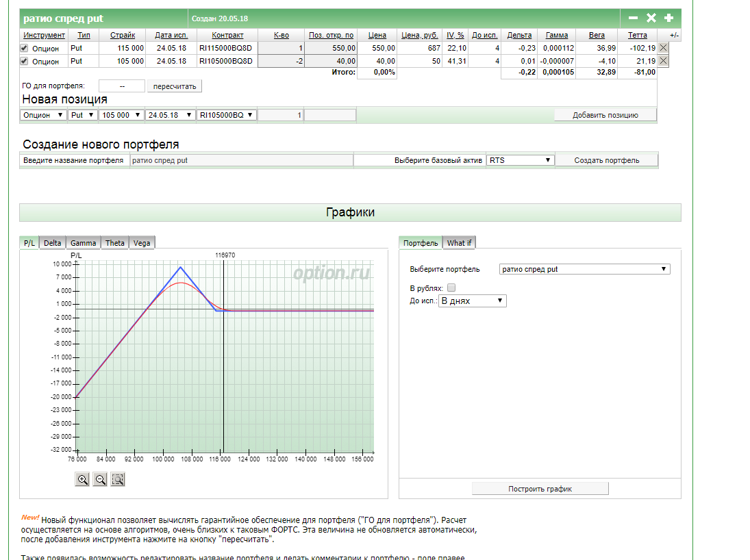This screenshot has width=750, height=560.
Task: Zoom out of the P/L chart
Action: pos(100,479)
